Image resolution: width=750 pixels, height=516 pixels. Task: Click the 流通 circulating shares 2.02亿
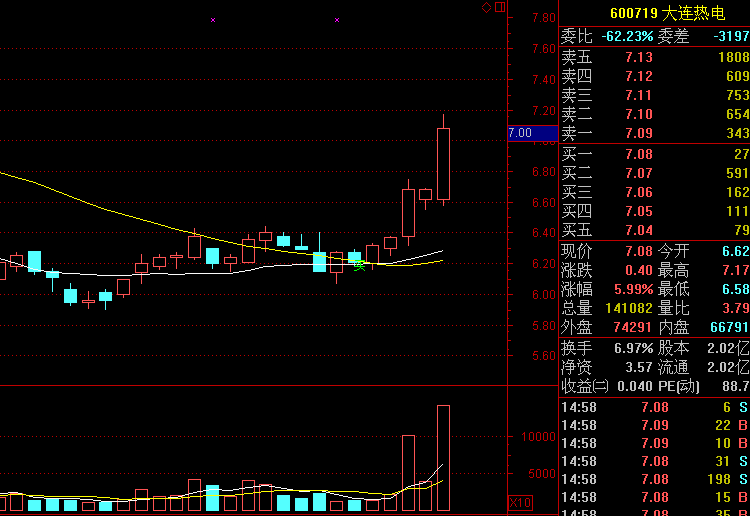click(x=728, y=367)
